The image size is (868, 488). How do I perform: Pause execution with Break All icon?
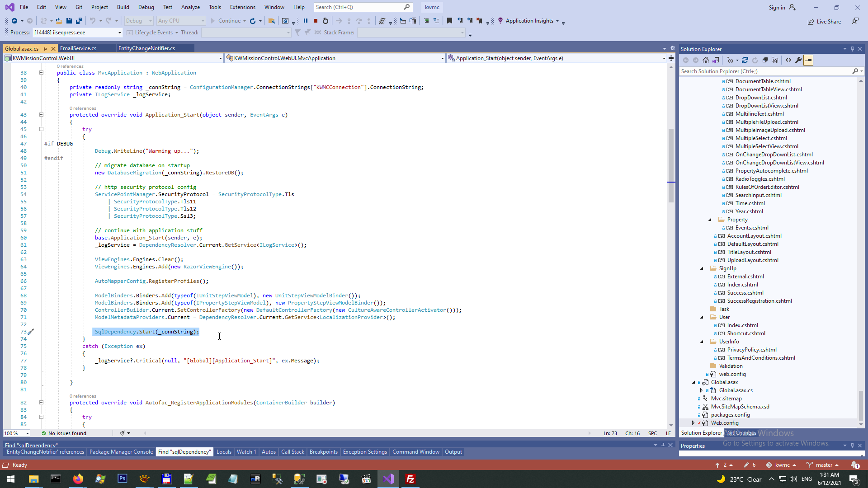[306, 21]
